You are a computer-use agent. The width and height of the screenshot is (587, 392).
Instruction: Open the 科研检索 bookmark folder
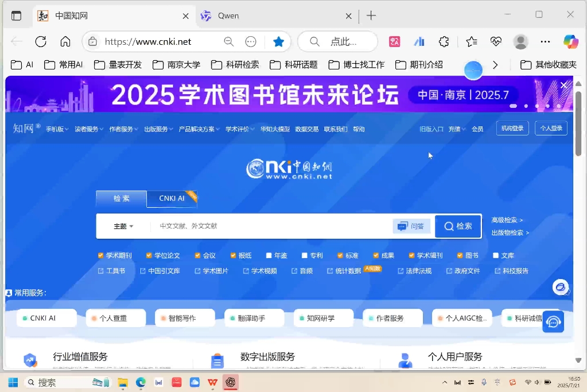pos(235,65)
